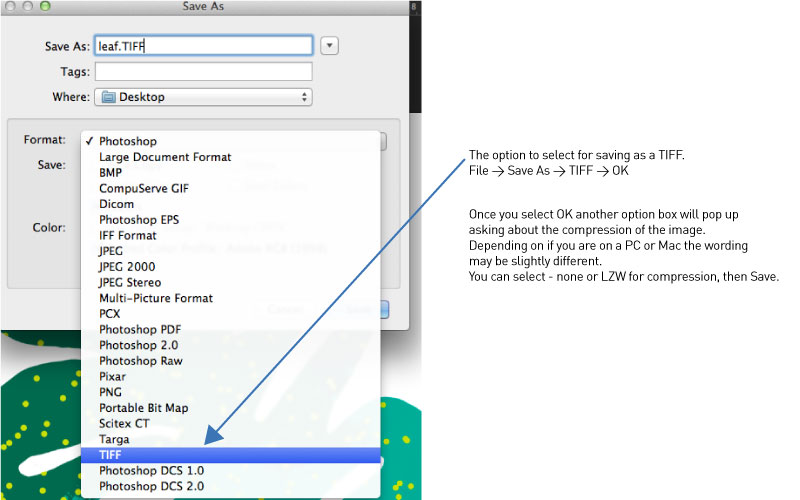This screenshot has width=800, height=500.
Task: Select TIFF from the format list
Action: pos(231,455)
